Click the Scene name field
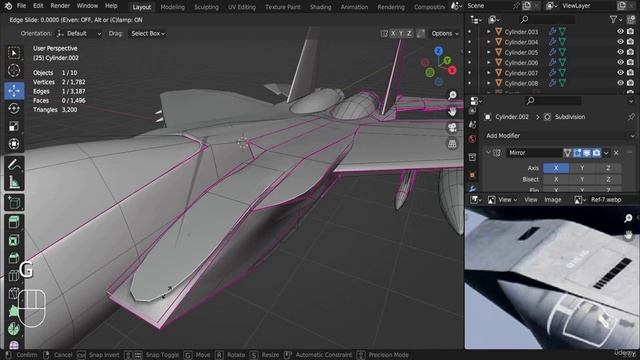This screenshot has height=360, width=640. 488,6
